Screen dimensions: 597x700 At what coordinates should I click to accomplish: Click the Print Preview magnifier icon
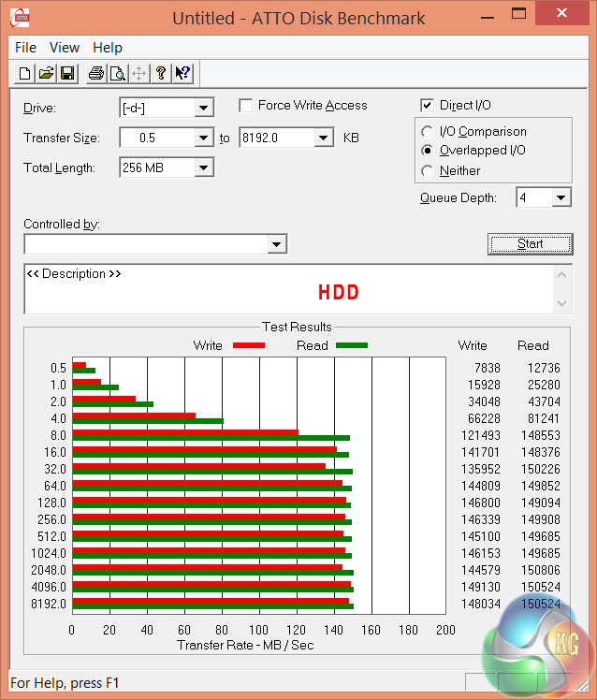pyautogui.click(x=118, y=73)
